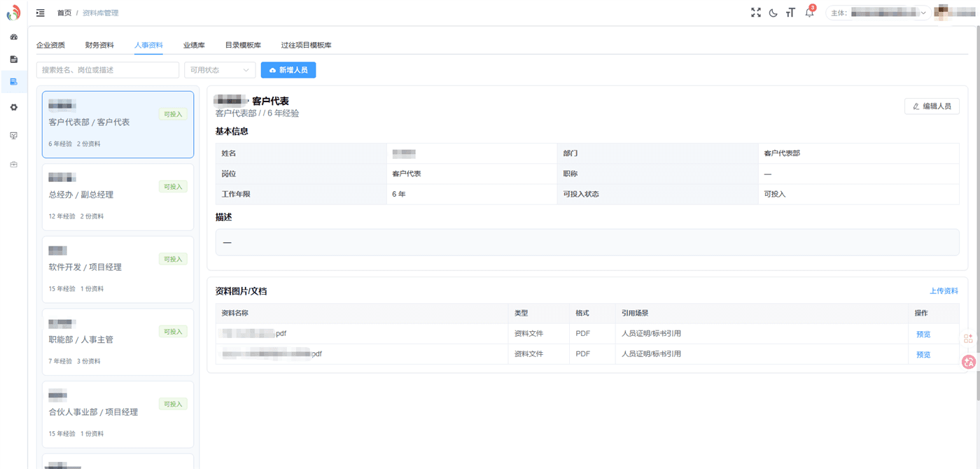Screen dimensions: 980x469
Task: Preview the second PDF file row
Action: click(x=923, y=354)
